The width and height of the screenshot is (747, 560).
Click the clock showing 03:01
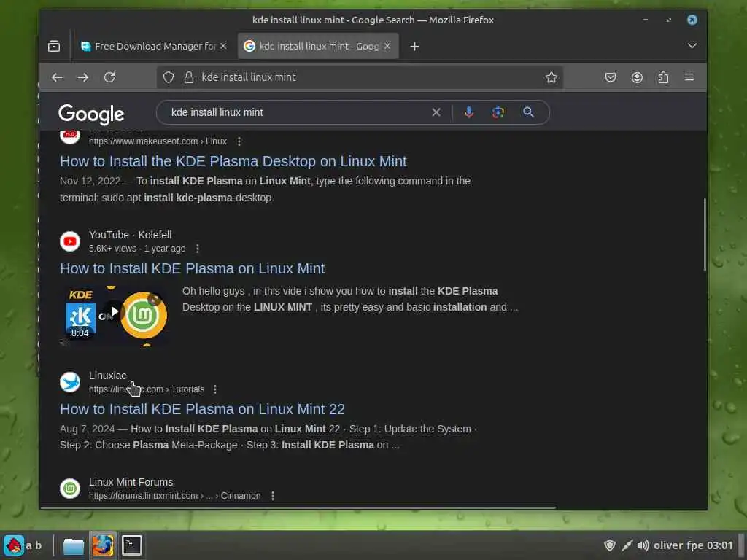[x=719, y=545]
